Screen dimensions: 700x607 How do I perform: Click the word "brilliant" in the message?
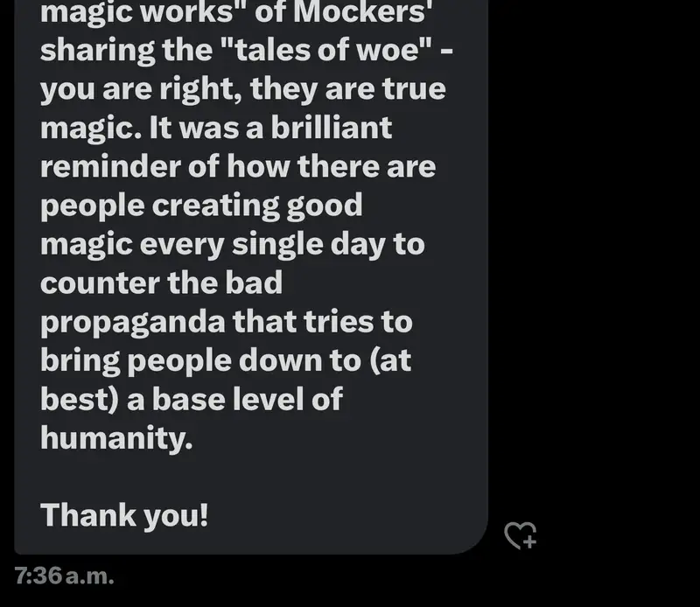coord(332,128)
